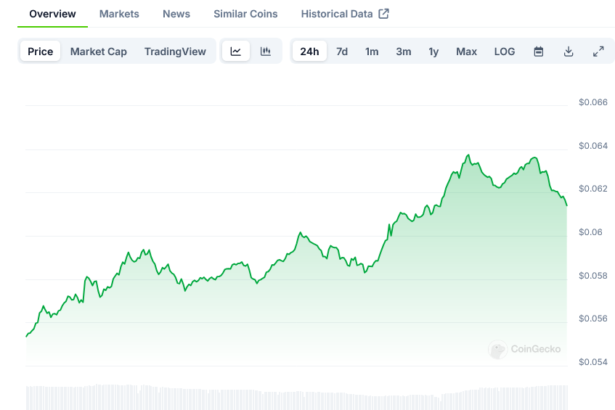Click the external link icon beside Historical Data
The image size is (615, 410).
(x=383, y=14)
